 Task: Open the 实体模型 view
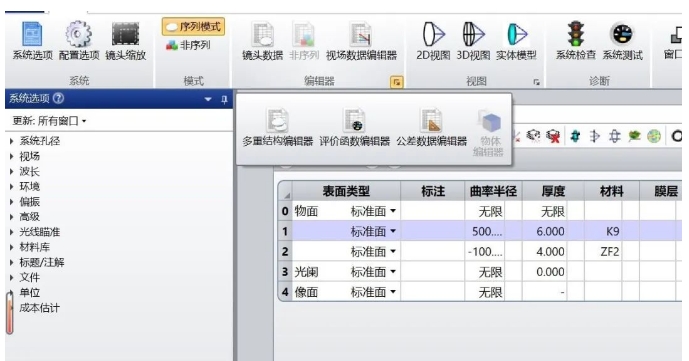pos(516,41)
